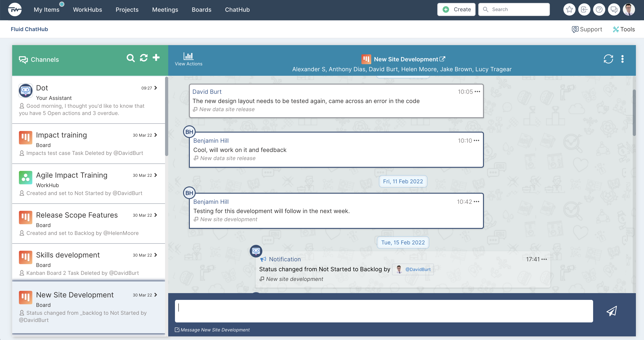Screen dimensions: 644x340
Task: Open the Support link
Action: click(587, 29)
